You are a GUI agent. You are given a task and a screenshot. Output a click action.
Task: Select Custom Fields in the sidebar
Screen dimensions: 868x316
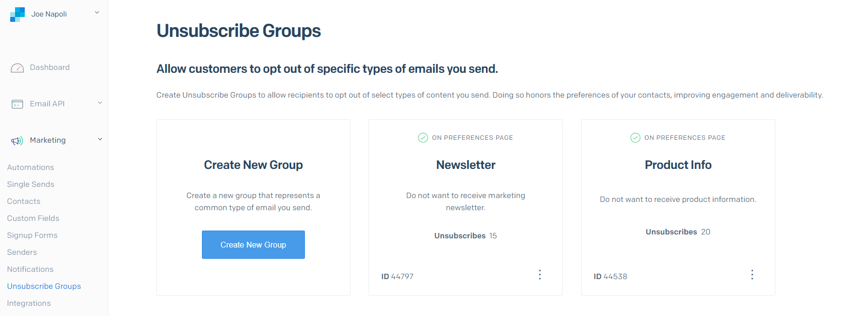click(x=33, y=218)
